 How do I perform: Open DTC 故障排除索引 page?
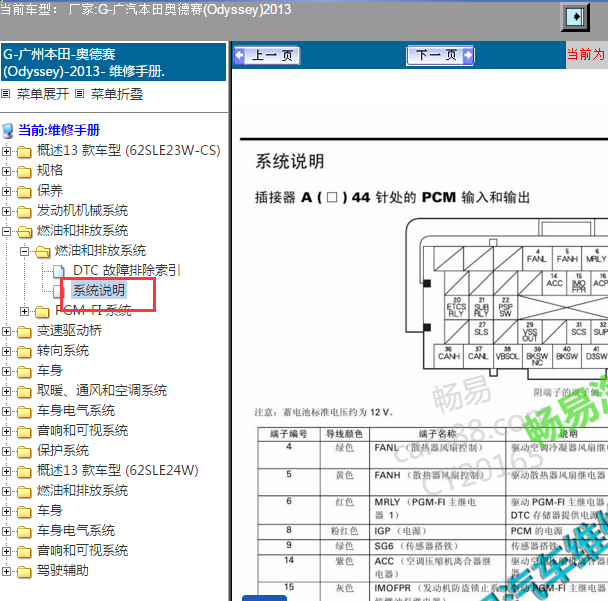point(127,270)
